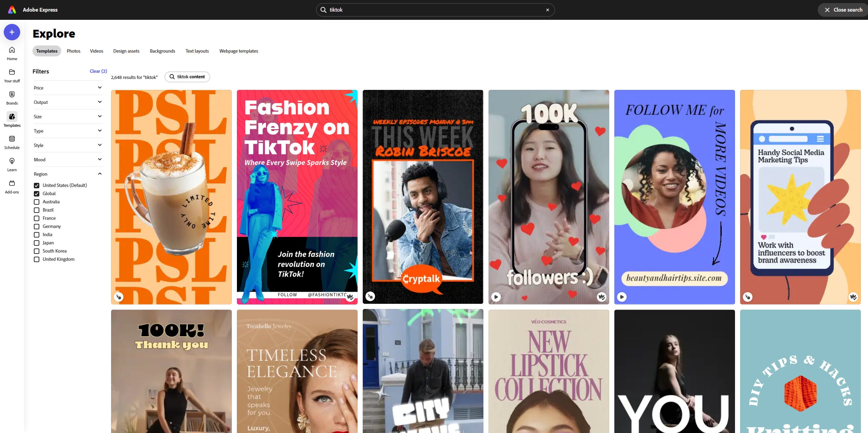This screenshot has width=868, height=433.
Task: Click the tiktok content suggestion chip
Action: [x=187, y=77]
